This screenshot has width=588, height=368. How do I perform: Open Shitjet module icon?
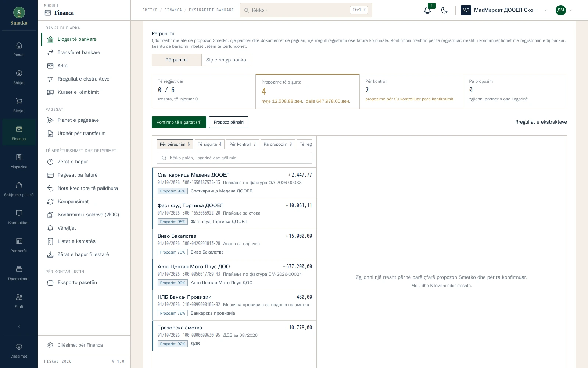pos(19,77)
